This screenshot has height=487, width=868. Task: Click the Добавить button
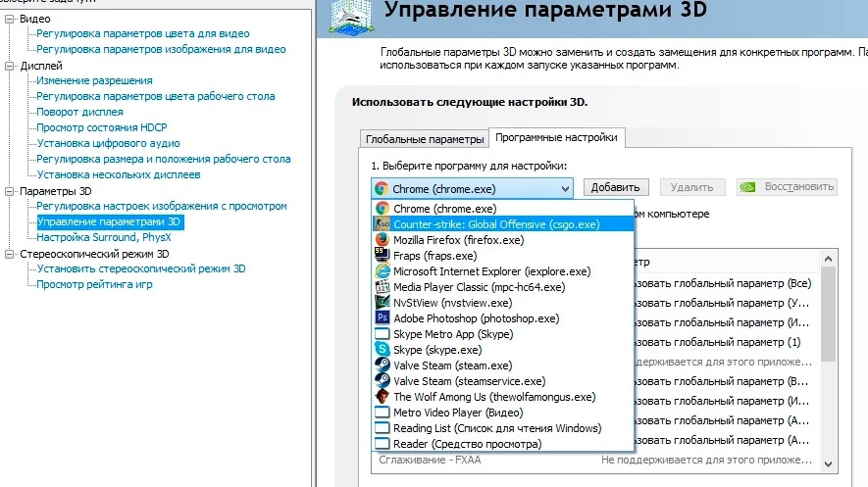[x=616, y=187]
